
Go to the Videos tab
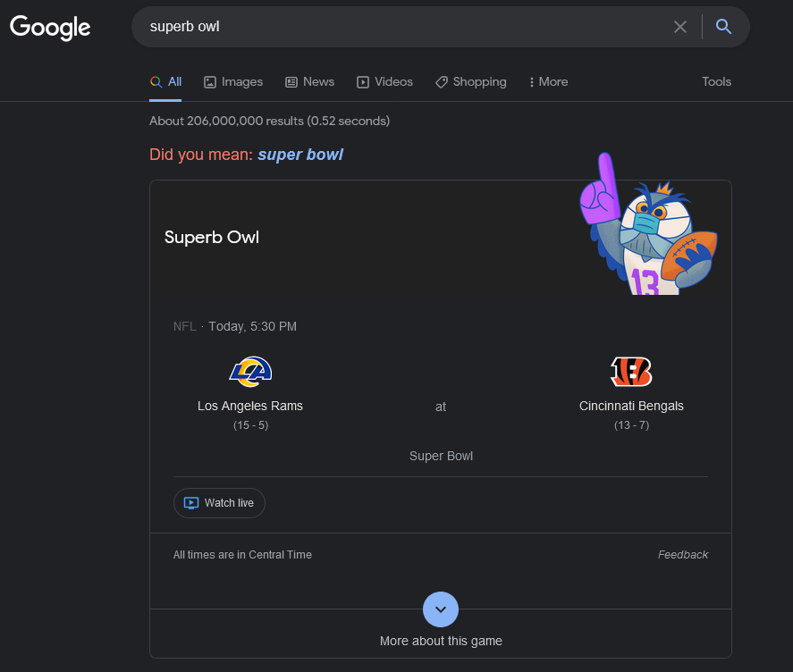tap(384, 82)
